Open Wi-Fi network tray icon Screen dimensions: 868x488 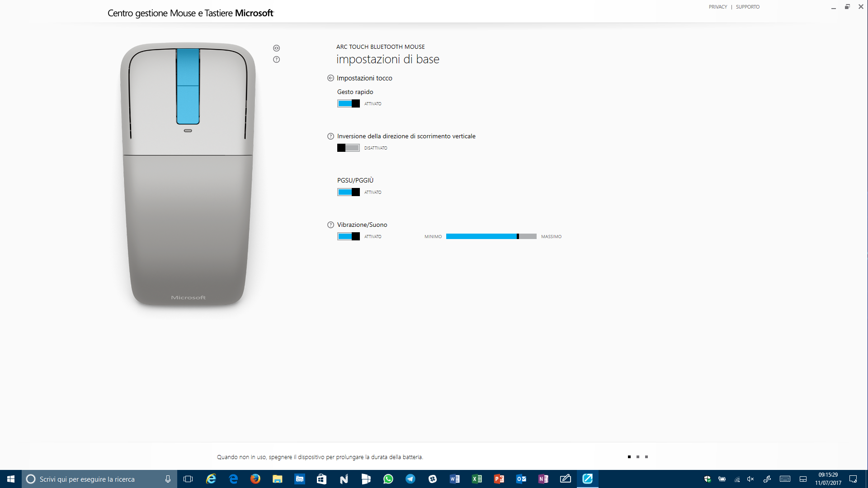tap(737, 479)
